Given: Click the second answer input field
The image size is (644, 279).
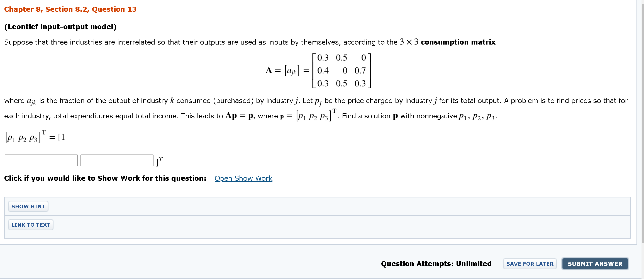Looking at the screenshot, I should pos(116,160).
